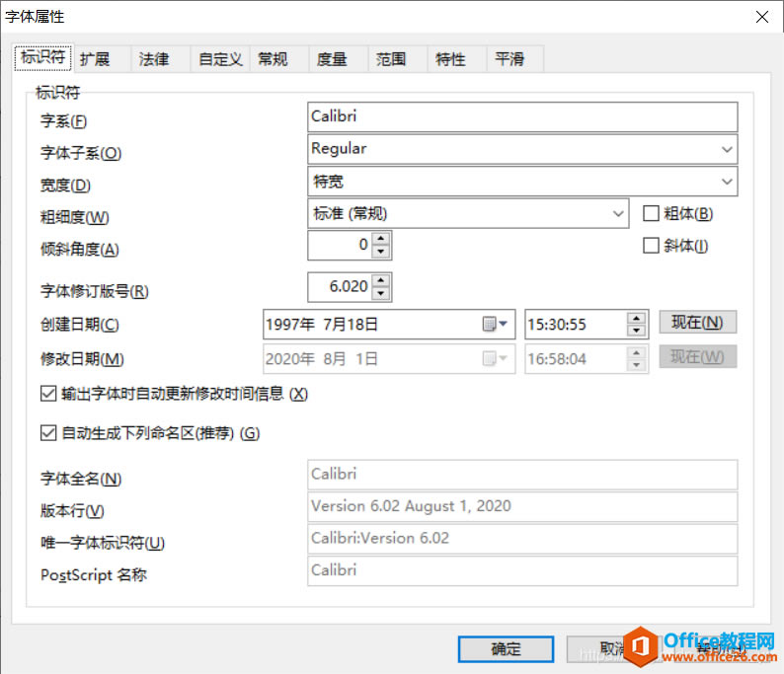The image size is (784, 674).
Task: Switch to the 范围 tab
Action: (x=398, y=59)
